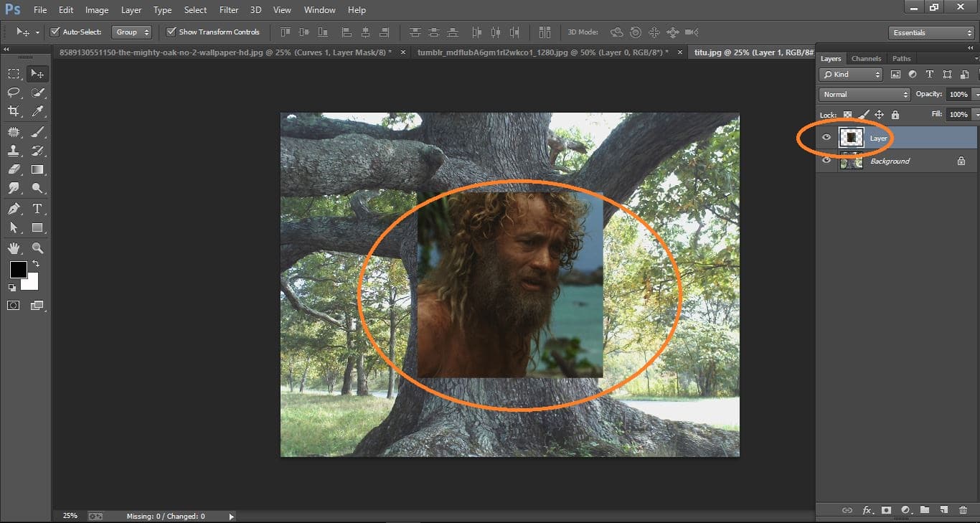Delete the current layer via trash icon
Viewport: 980px width, 523px height.
coord(964,510)
